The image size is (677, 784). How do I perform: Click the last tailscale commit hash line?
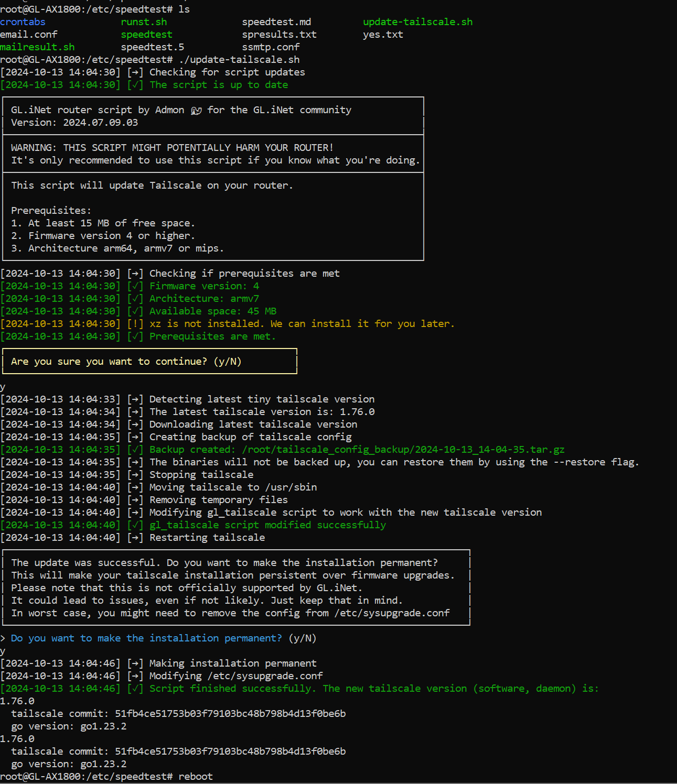pos(178,752)
